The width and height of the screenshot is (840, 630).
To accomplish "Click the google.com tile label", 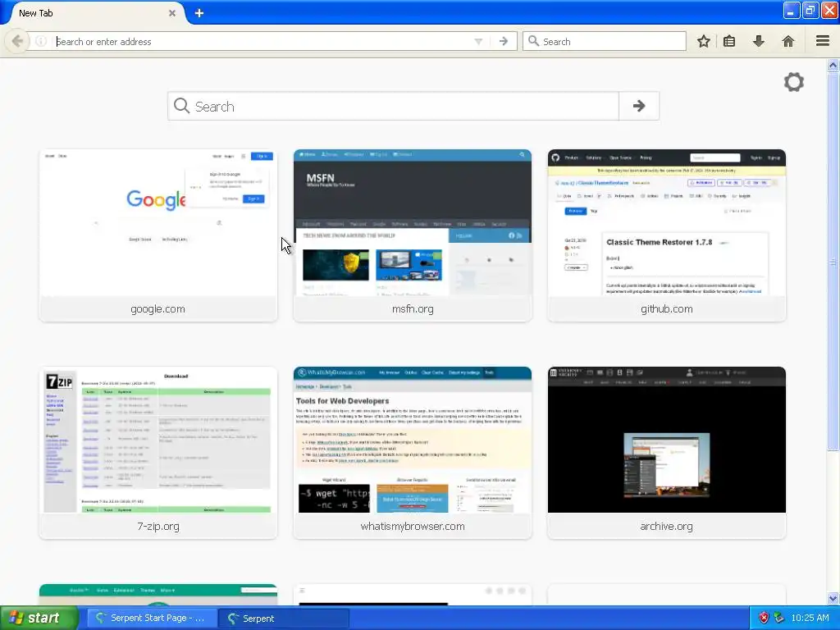I will tap(158, 309).
